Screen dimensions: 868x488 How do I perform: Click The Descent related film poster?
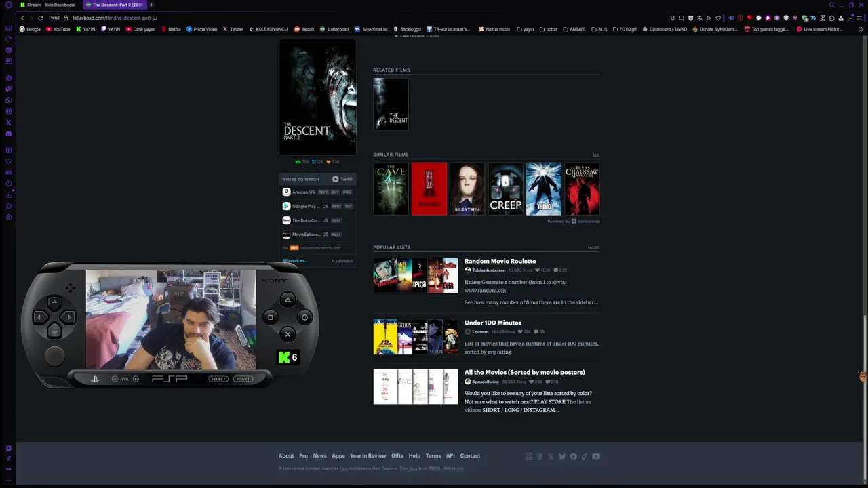pyautogui.click(x=391, y=104)
